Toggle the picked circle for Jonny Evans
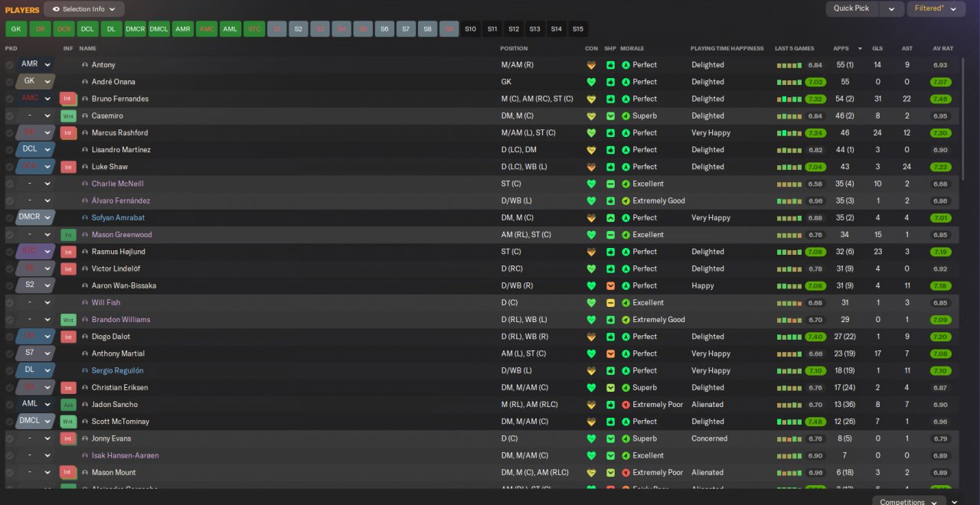Viewport: 980px width, 505px height. tap(9, 438)
